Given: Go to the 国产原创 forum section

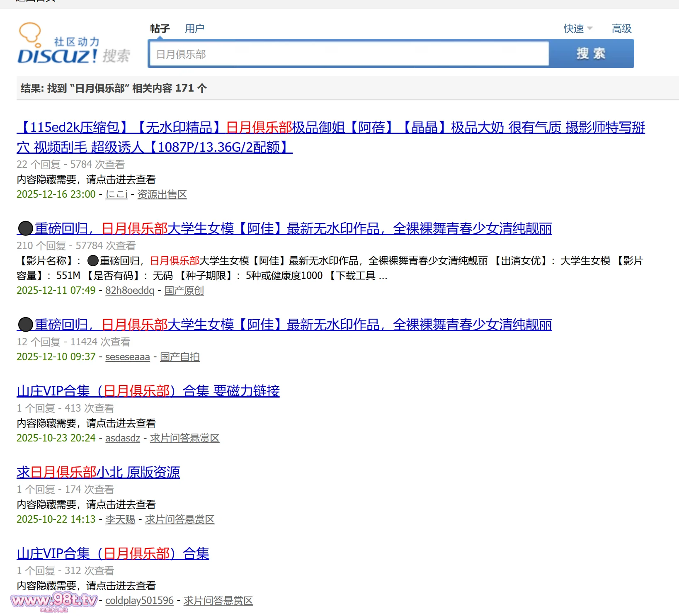Looking at the screenshot, I should pyautogui.click(x=184, y=291).
